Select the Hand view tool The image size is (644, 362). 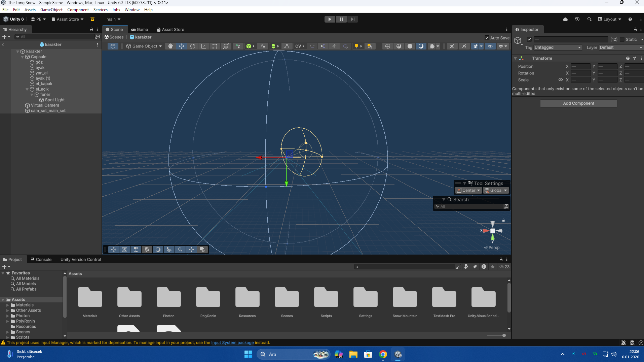[x=171, y=46]
